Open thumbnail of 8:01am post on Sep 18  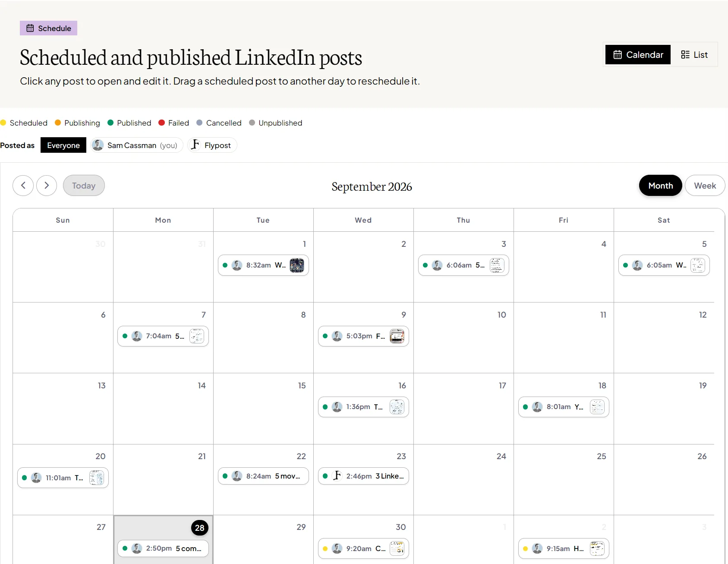click(x=597, y=406)
